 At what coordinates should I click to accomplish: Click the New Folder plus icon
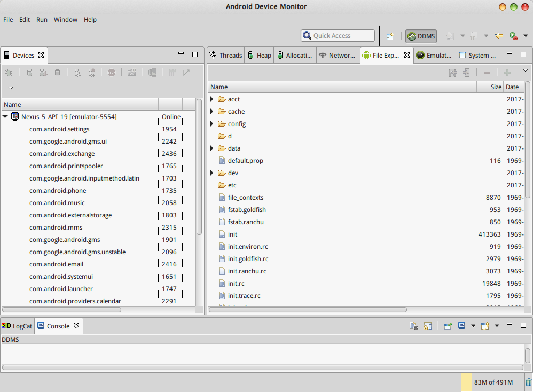pos(507,73)
